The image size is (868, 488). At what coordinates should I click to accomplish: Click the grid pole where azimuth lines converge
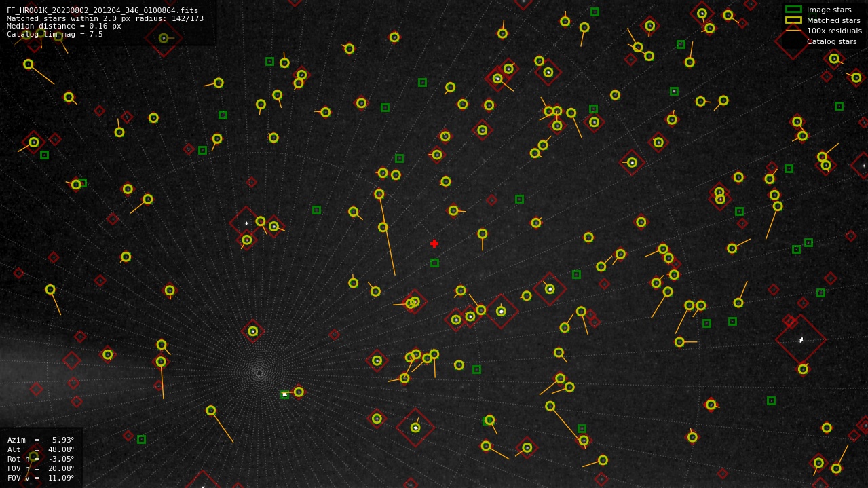[x=259, y=373]
